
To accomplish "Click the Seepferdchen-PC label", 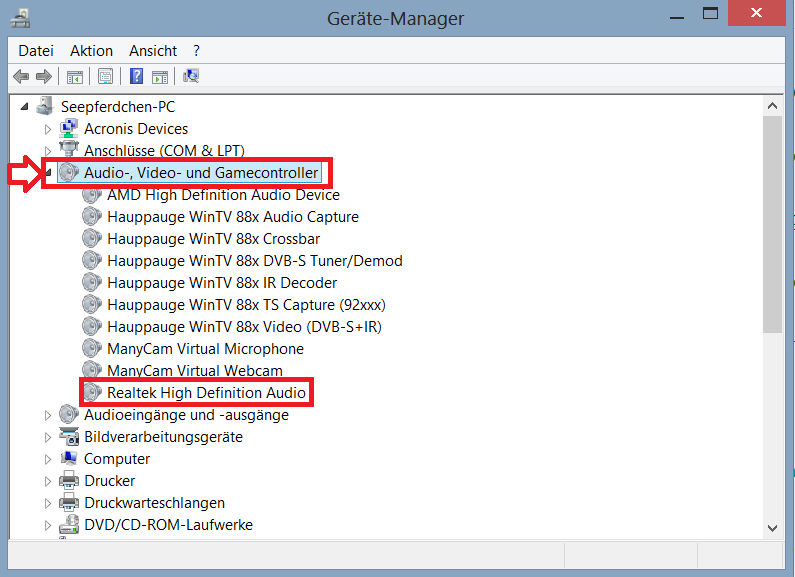I will point(118,106).
